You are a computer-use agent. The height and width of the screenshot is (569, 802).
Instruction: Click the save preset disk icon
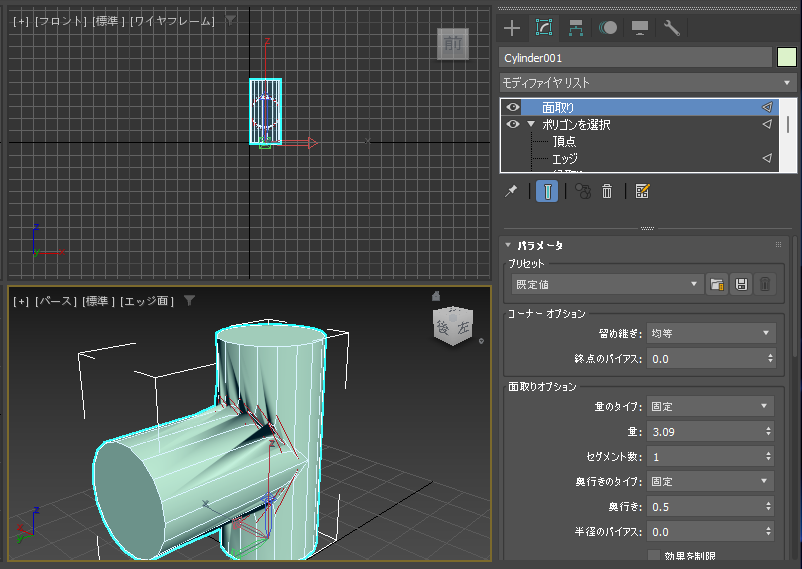coord(741,284)
